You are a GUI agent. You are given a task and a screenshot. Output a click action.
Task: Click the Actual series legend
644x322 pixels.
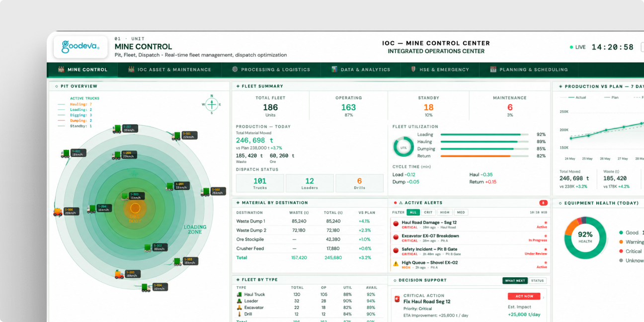[576, 97]
